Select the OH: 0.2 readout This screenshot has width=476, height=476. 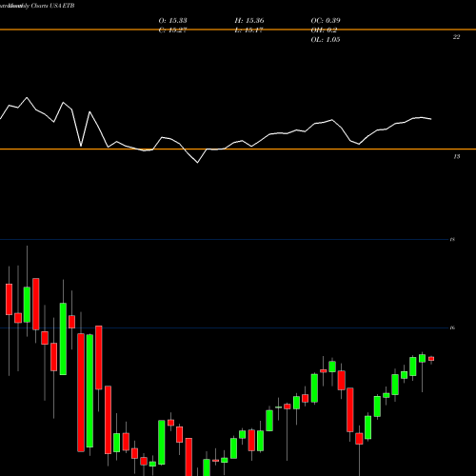[324, 30]
